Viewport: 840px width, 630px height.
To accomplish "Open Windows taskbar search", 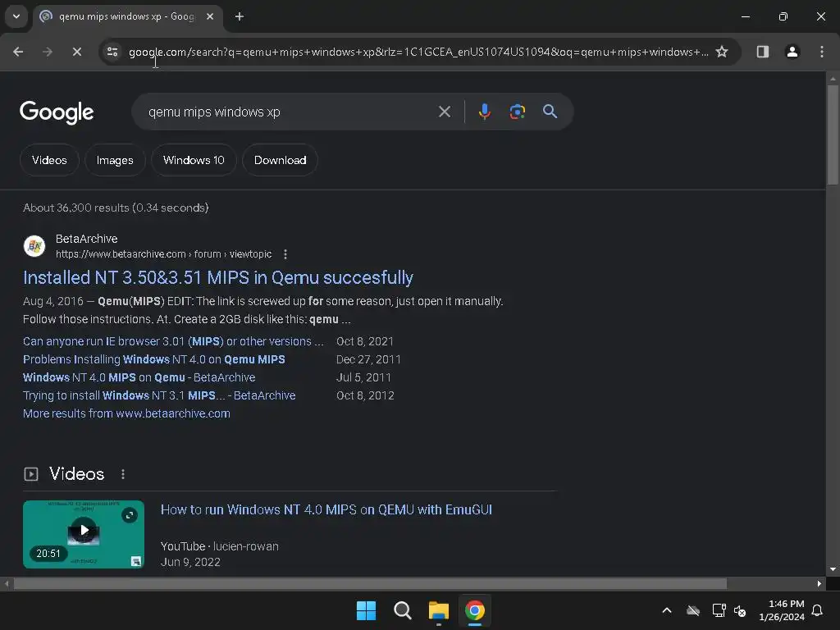I will tap(402, 610).
